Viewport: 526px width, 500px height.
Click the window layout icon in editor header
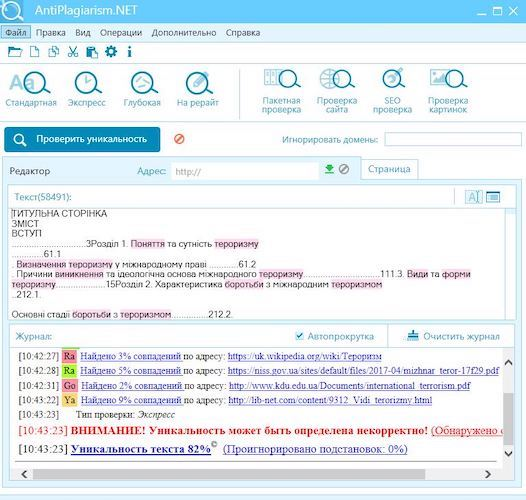coord(493,197)
